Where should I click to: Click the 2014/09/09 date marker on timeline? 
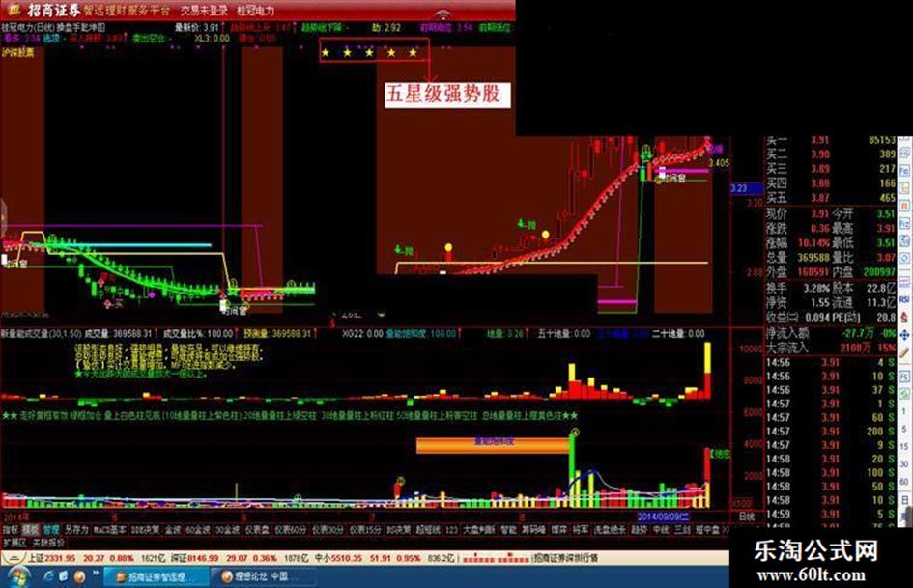(x=662, y=517)
